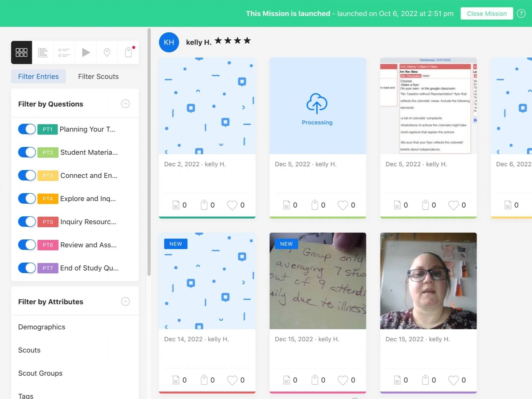Click the tag icon on handwritten note entry
This screenshot has height=399, width=532.
coord(315,380)
